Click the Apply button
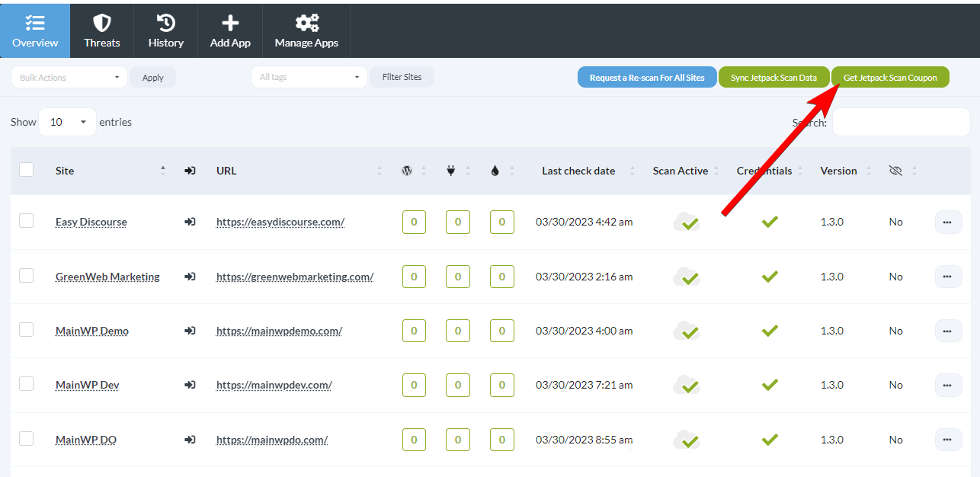This screenshot has height=477, width=980. pos(152,77)
